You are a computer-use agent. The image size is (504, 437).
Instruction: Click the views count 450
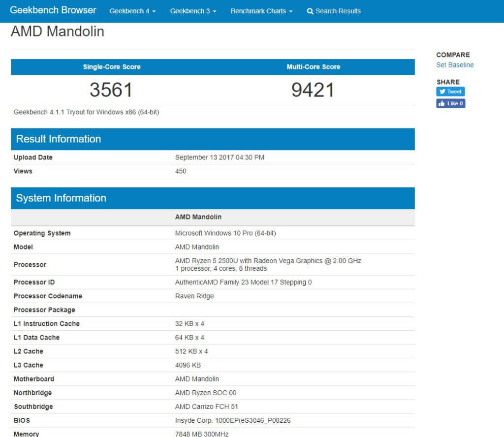tap(181, 171)
